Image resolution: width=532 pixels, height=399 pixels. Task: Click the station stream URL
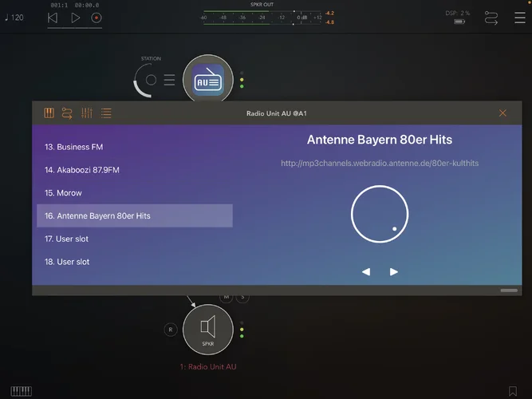[x=380, y=164]
